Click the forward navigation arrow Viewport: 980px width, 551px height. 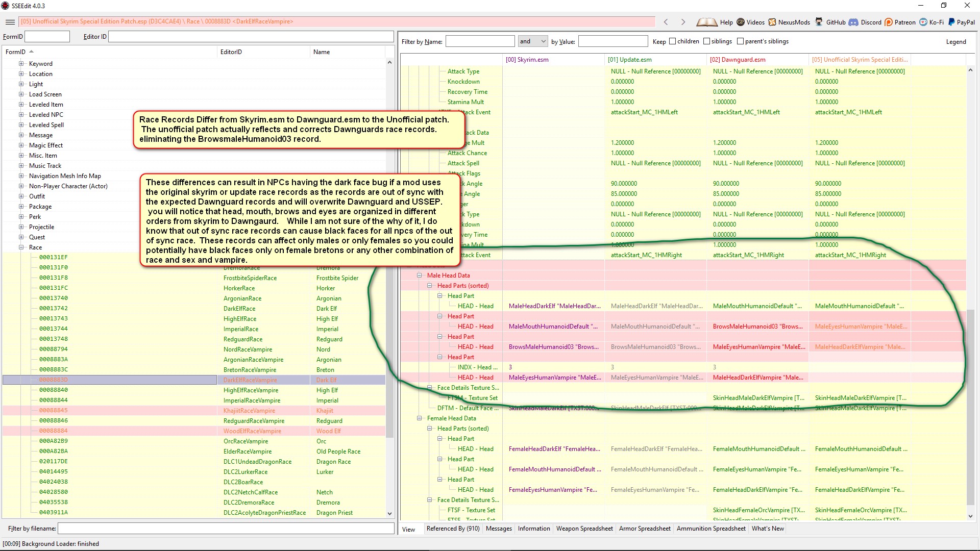pos(683,22)
